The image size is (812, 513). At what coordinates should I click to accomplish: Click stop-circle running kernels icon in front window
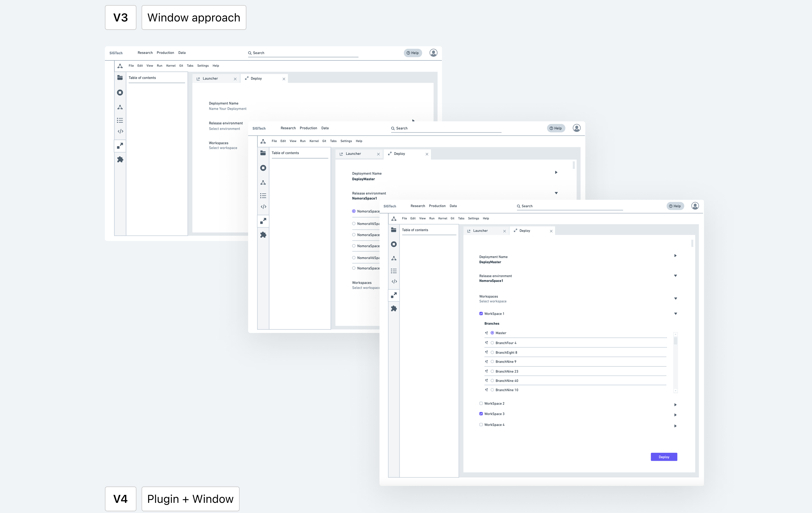click(394, 244)
